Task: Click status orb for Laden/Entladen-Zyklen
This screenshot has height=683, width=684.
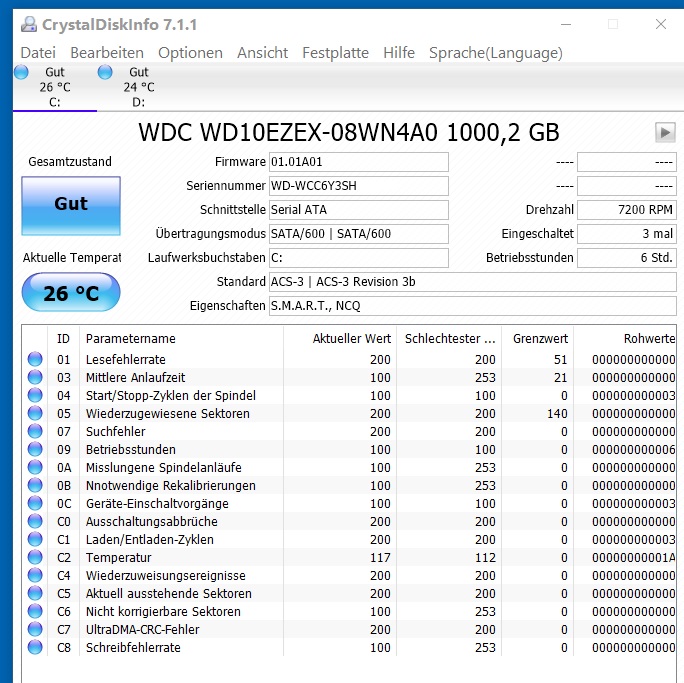Action: 35,539
